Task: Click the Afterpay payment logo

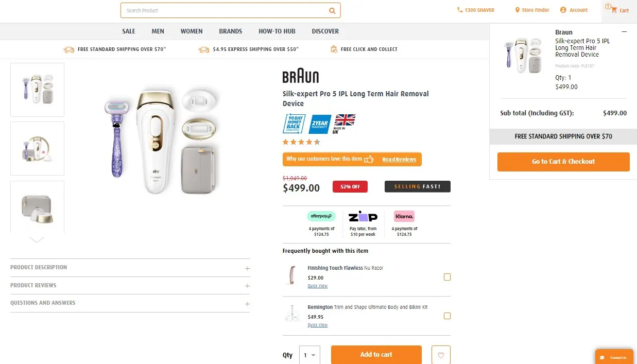Action: pyautogui.click(x=321, y=216)
